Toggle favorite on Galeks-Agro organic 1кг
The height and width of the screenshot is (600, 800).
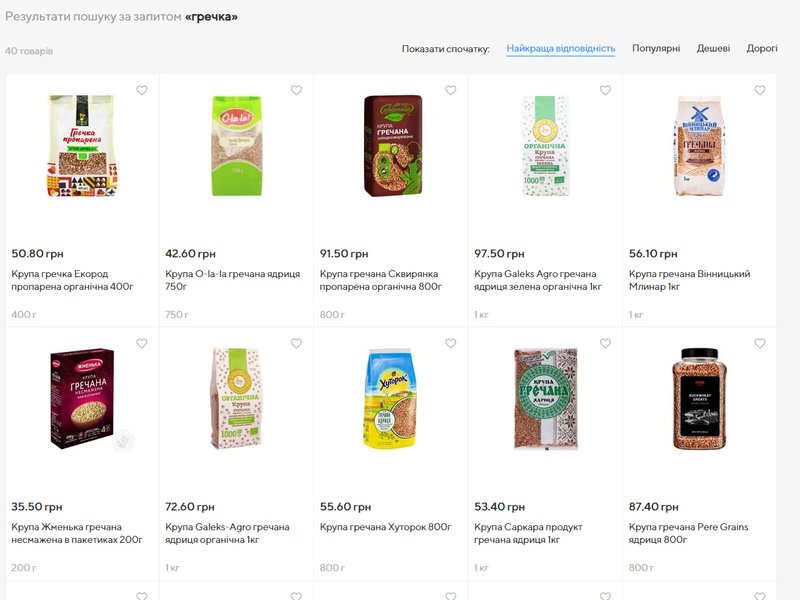coord(296,344)
